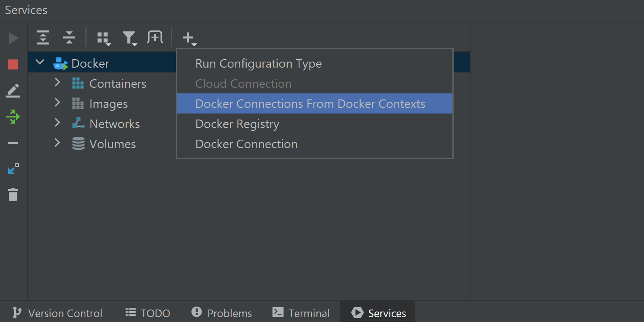Image resolution: width=644 pixels, height=322 pixels.
Task: Click the Containers grid icon
Action: click(78, 83)
